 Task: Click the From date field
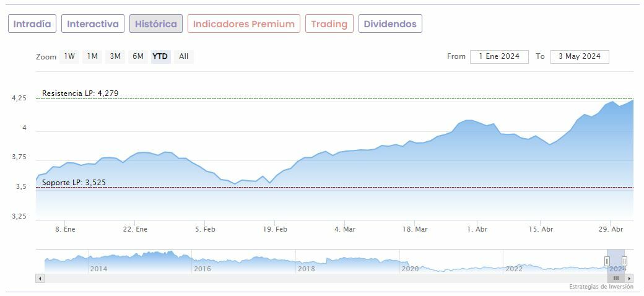499,56
